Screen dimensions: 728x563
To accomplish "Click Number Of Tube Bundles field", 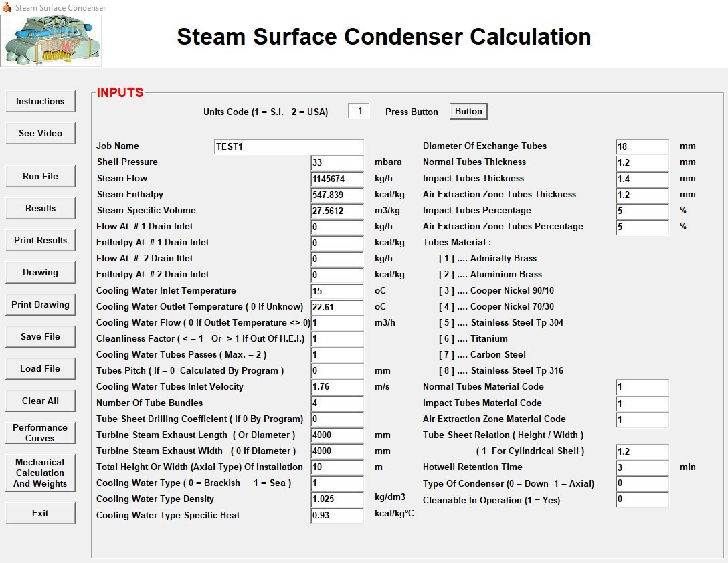I will 337,403.
